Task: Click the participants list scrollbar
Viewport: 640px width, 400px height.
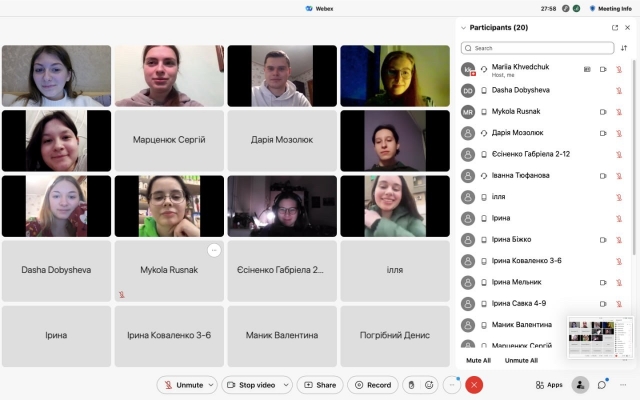Action: coord(634,157)
